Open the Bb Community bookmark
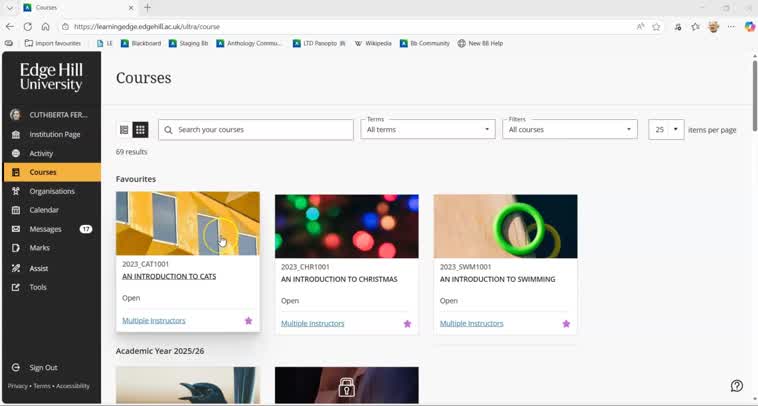 click(425, 43)
